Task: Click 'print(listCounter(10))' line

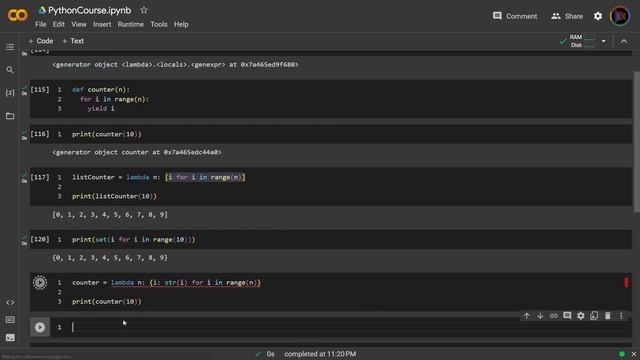Action: pyautogui.click(x=114, y=196)
